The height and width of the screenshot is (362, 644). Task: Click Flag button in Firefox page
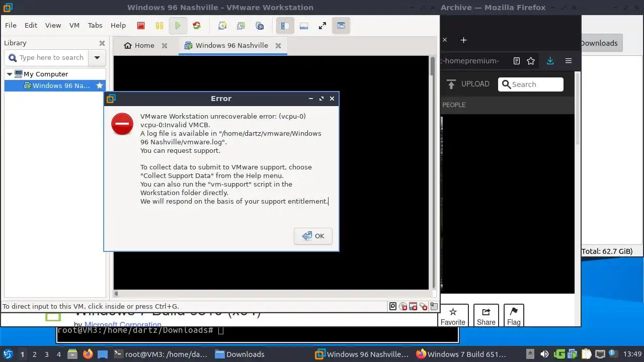click(x=514, y=316)
